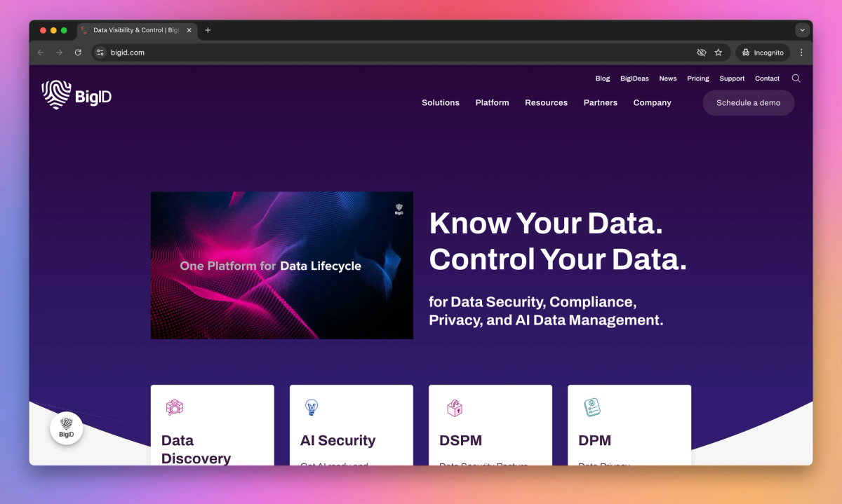Click the Control Your Data headline
Screen dimensions: 842x504
(558, 260)
